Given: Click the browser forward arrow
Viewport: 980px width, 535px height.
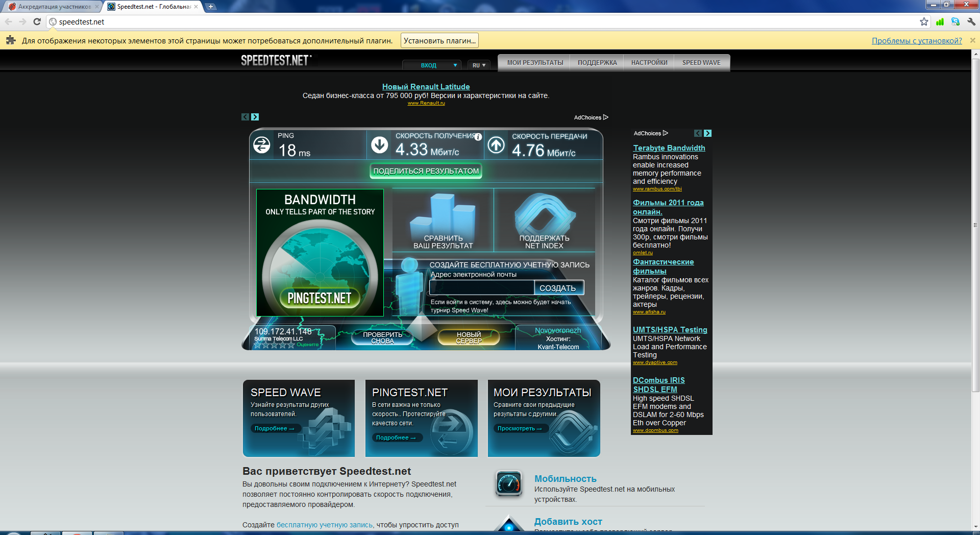Looking at the screenshot, I should [22, 21].
